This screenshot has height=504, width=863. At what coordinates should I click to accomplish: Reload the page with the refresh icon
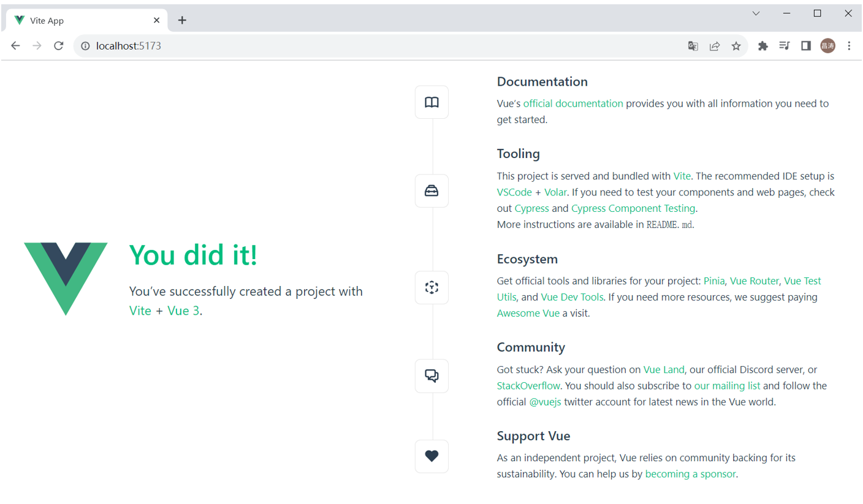[x=59, y=46]
